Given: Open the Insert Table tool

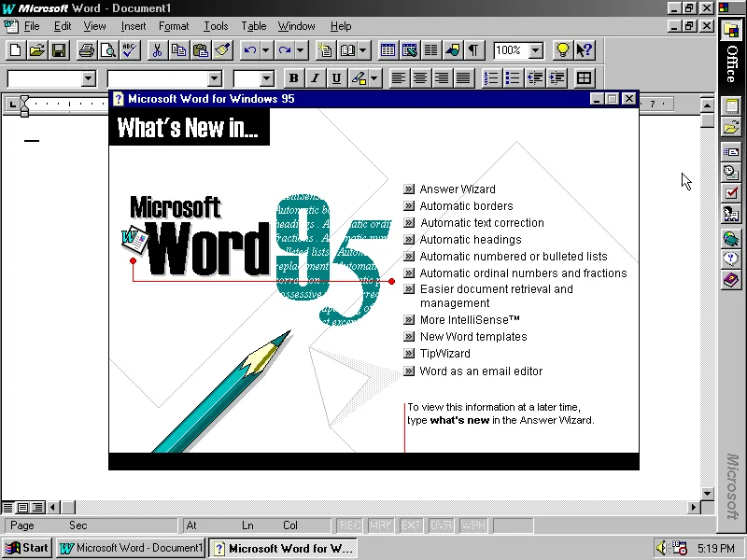Looking at the screenshot, I should 388,49.
